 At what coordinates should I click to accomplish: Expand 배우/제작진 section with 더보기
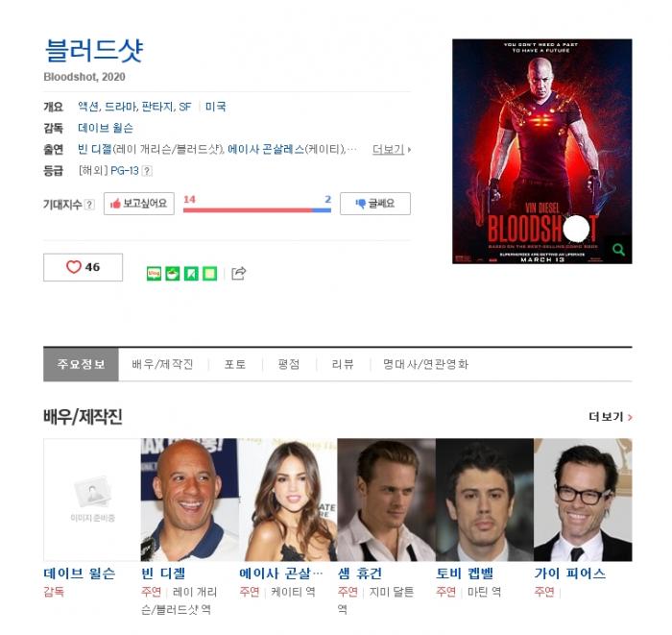tap(611, 416)
